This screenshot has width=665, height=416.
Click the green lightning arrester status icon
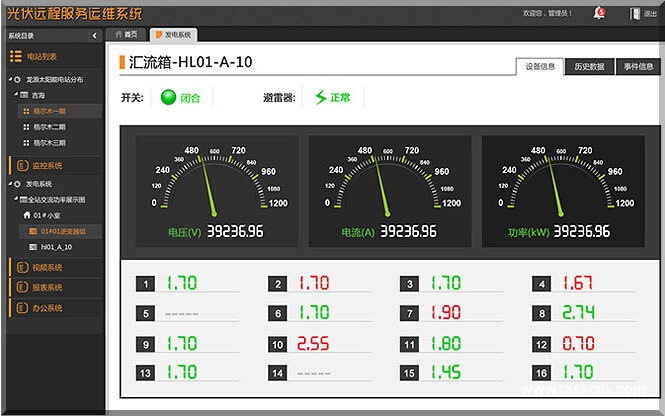(320, 98)
